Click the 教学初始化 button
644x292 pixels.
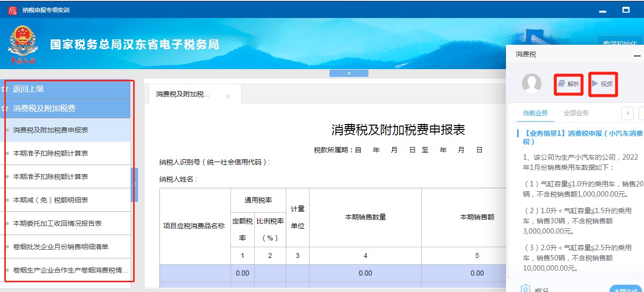pyautogui.click(x=619, y=43)
